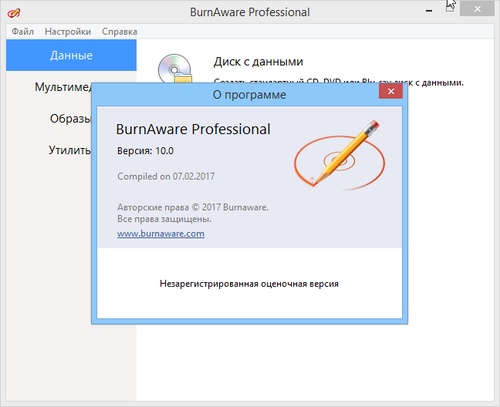Click the Диск с данными heading
This screenshot has height=407, width=500.
coord(258,62)
